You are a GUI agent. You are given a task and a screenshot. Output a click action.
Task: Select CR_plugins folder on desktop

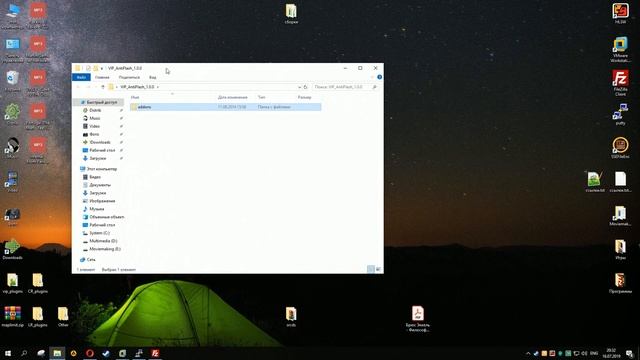pos(38,283)
